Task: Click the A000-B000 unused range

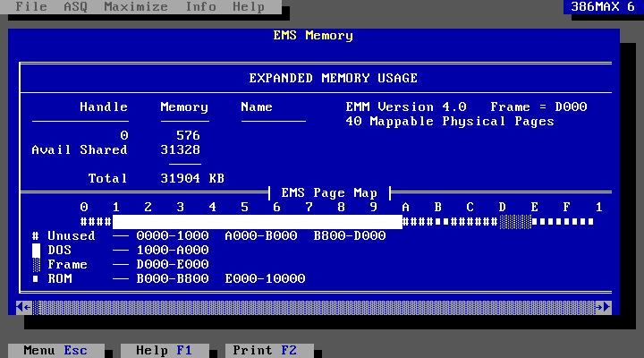Action: (x=261, y=236)
